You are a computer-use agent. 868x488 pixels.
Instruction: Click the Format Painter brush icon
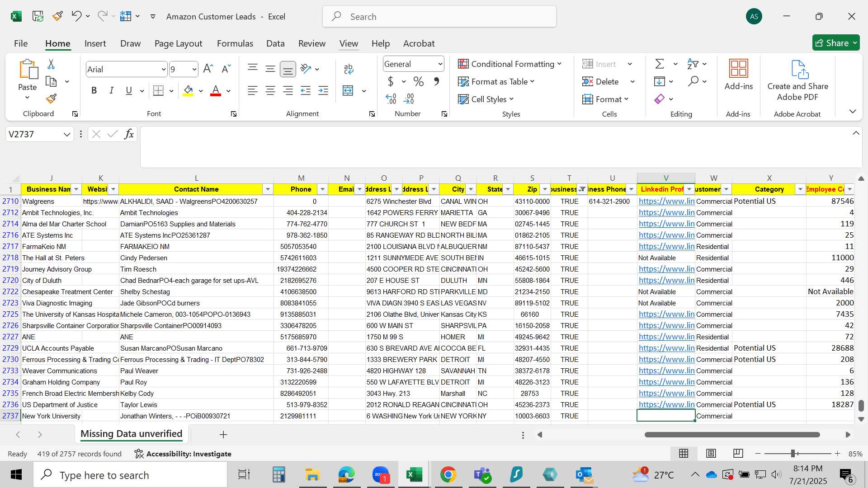(x=51, y=99)
